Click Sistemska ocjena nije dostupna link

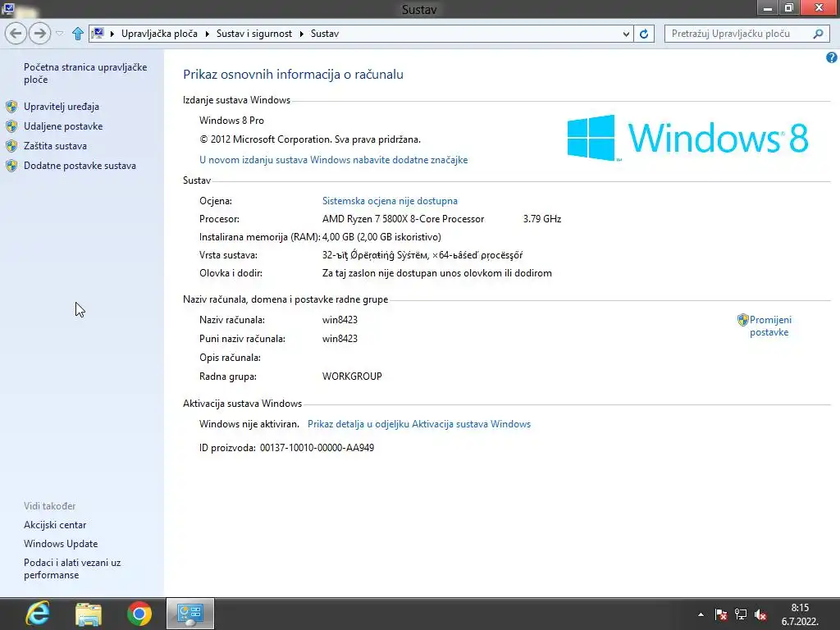(390, 201)
